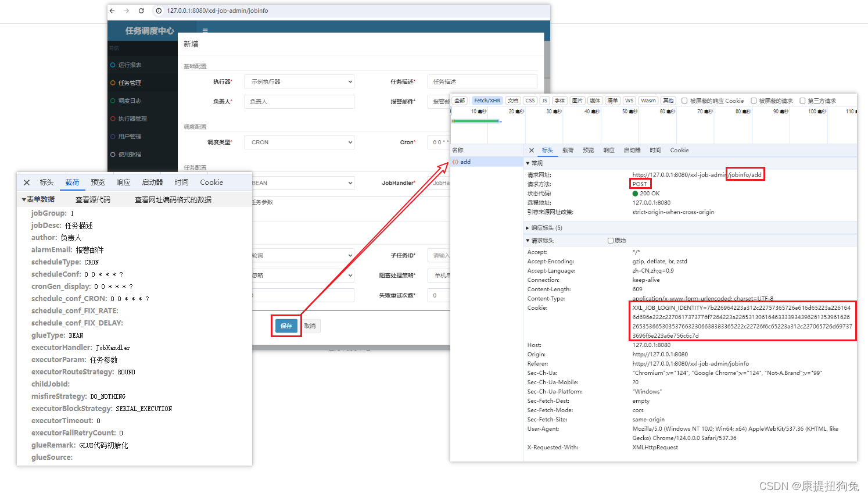The height and width of the screenshot is (497, 868).
Task: Open 预览 tab in the payload panel
Action: coord(98,183)
